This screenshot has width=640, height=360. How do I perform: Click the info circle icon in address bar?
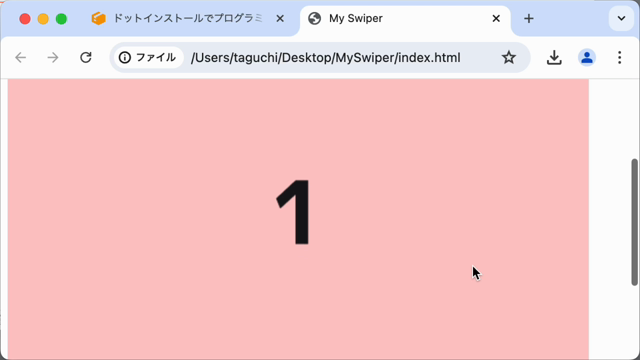tap(125, 58)
